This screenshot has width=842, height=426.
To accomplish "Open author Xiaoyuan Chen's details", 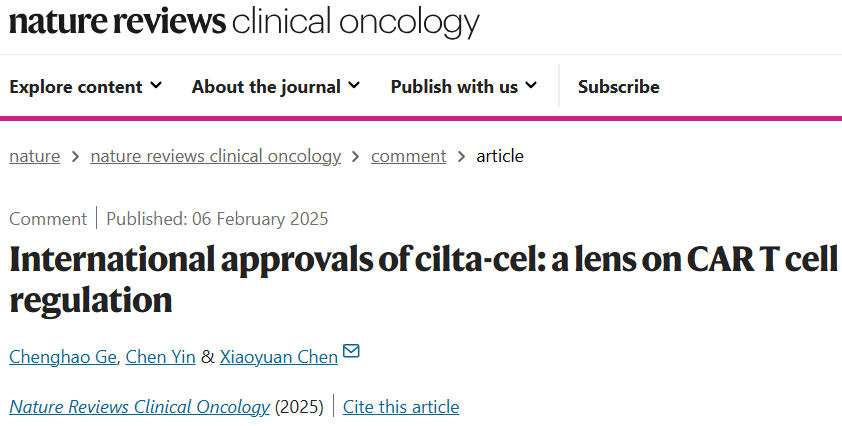I will coord(278,357).
